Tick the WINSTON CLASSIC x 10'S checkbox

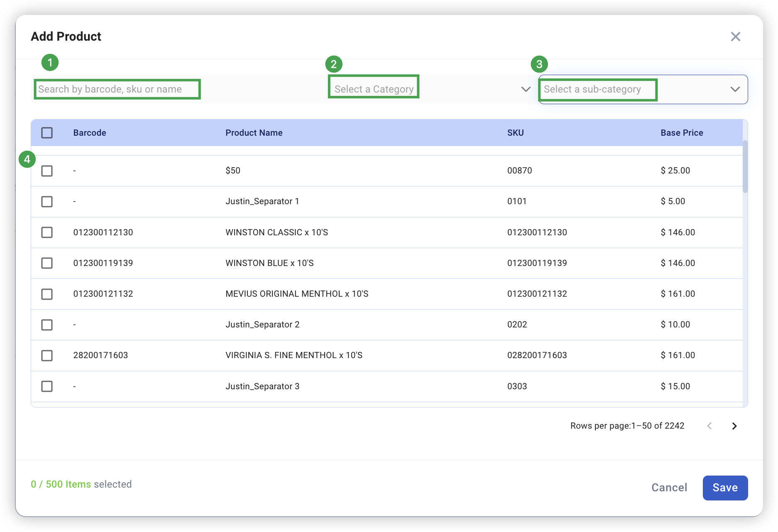click(x=47, y=232)
